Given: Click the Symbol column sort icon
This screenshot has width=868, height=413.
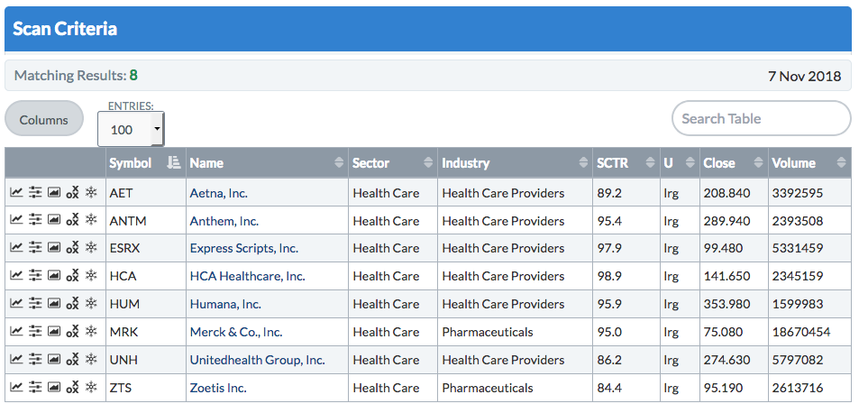Looking at the screenshot, I should click(x=173, y=163).
